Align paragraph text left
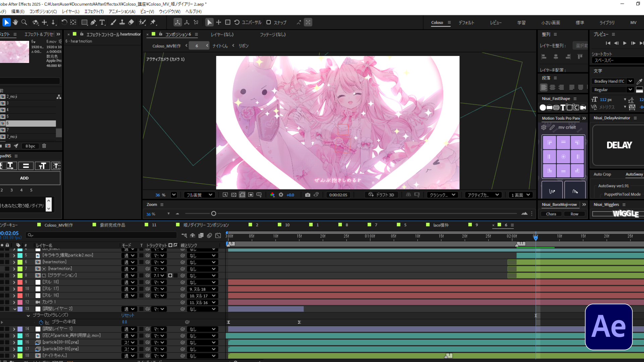644x362 pixels. (x=544, y=87)
